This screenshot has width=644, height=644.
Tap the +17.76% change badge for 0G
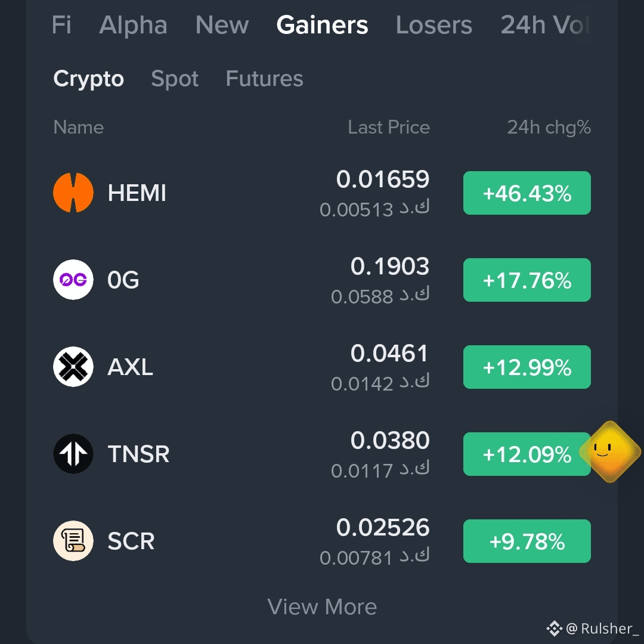(527, 280)
